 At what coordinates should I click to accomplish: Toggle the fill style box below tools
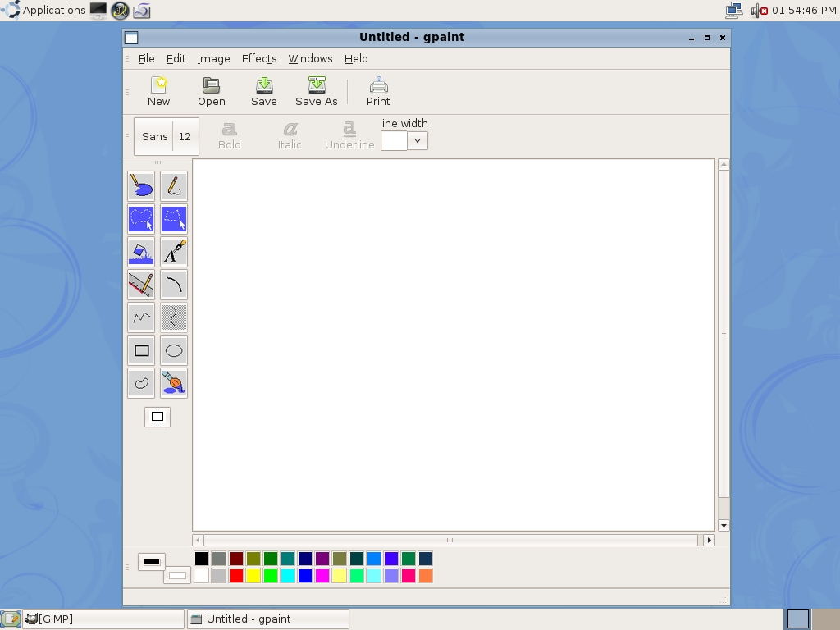pos(157,417)
